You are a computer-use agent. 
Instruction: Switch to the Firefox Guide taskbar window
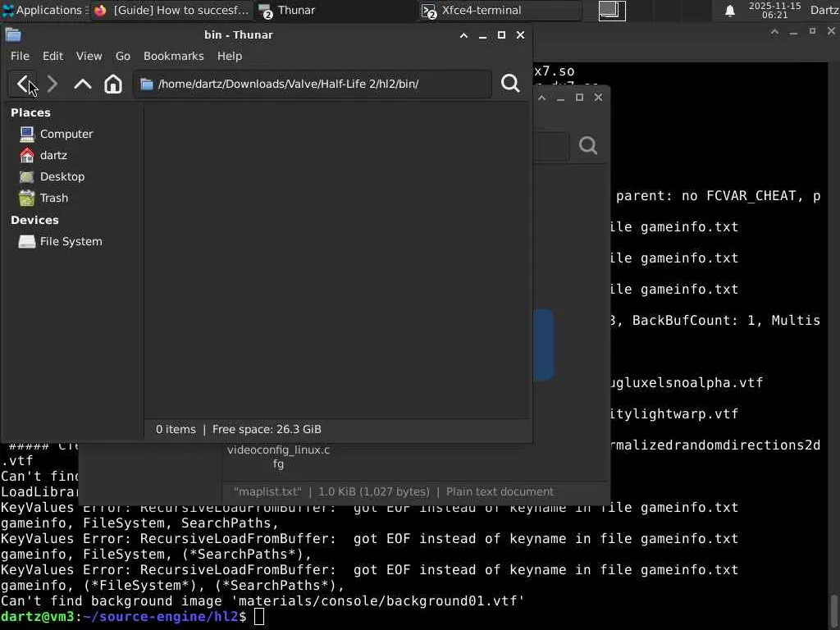tap(171, 10)
